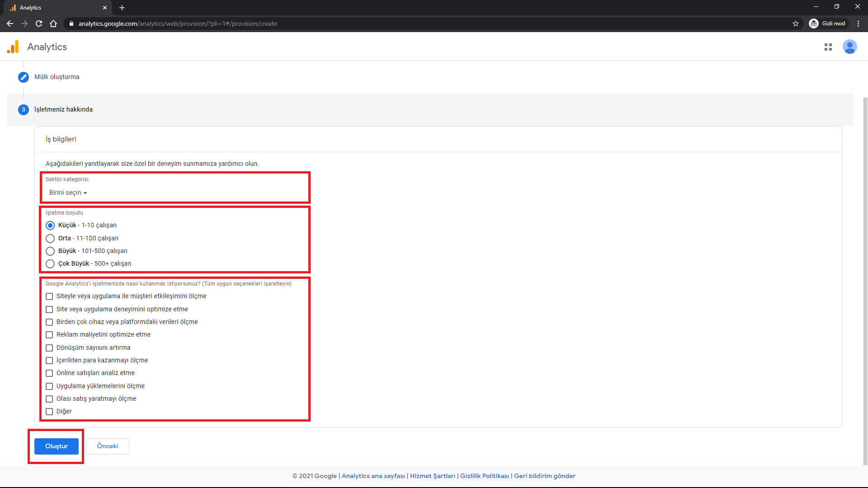
Task: Check Birden çok cihaz veya platformdaki verileri ölçme
Action: pos(49,322)
